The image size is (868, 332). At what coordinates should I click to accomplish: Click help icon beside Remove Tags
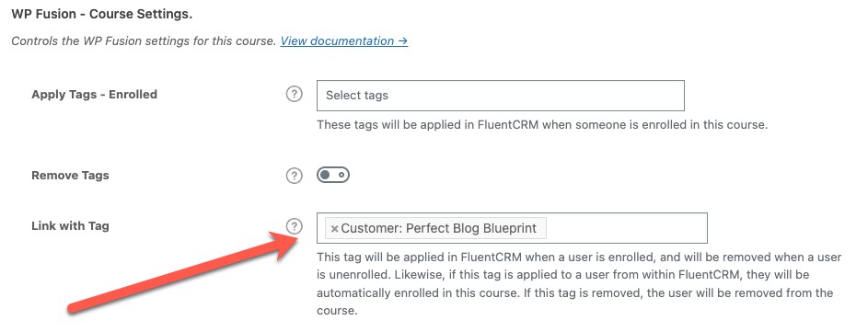pyautogui.click(x=295, y=176)
